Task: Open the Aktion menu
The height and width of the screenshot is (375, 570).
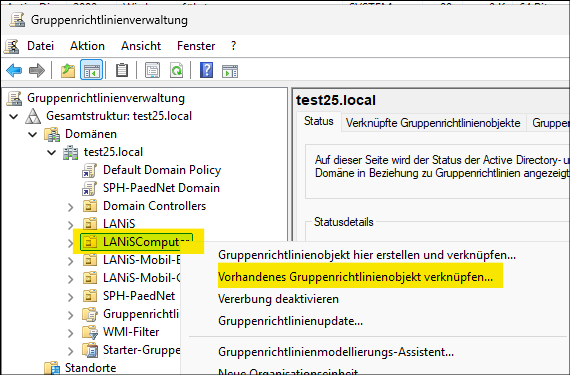Action: [87, 46]
